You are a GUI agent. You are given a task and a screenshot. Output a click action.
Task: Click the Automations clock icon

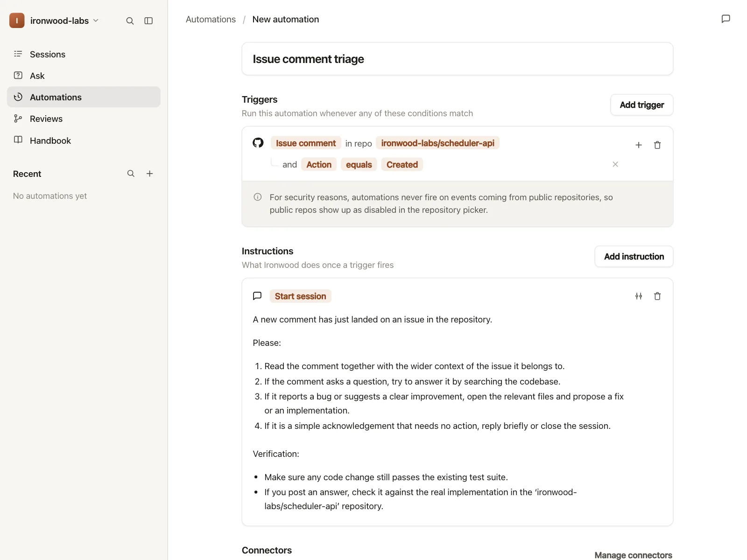(18, 97)
